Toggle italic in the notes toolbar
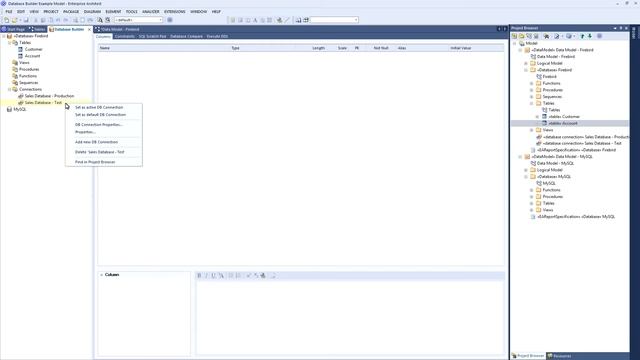The image size is (640, 360). click(207, 276)
